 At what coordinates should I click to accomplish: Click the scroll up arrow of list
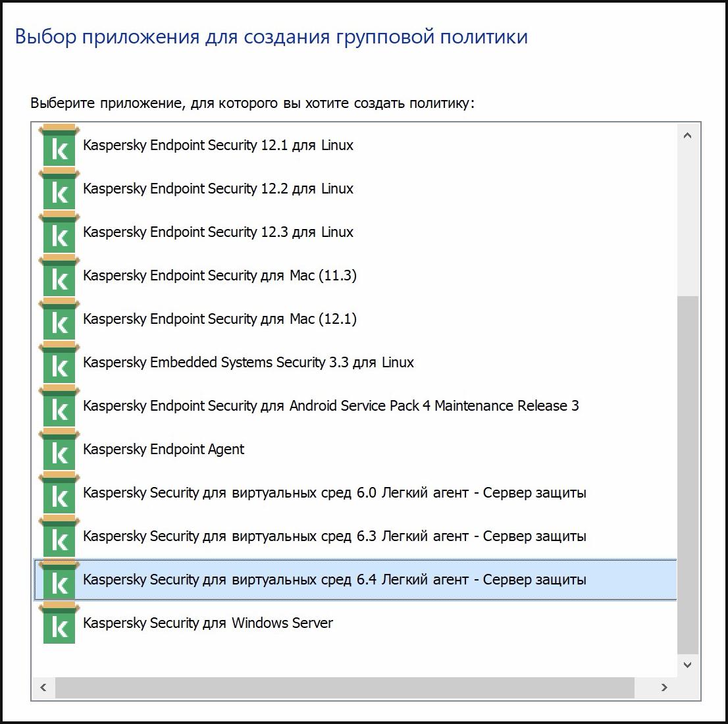click(688, 136)
